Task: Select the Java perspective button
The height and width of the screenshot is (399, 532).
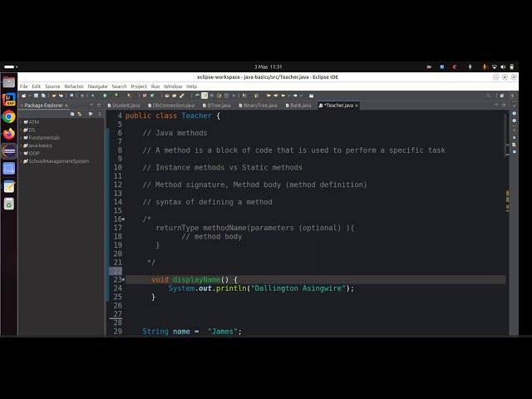Action: 513,96
